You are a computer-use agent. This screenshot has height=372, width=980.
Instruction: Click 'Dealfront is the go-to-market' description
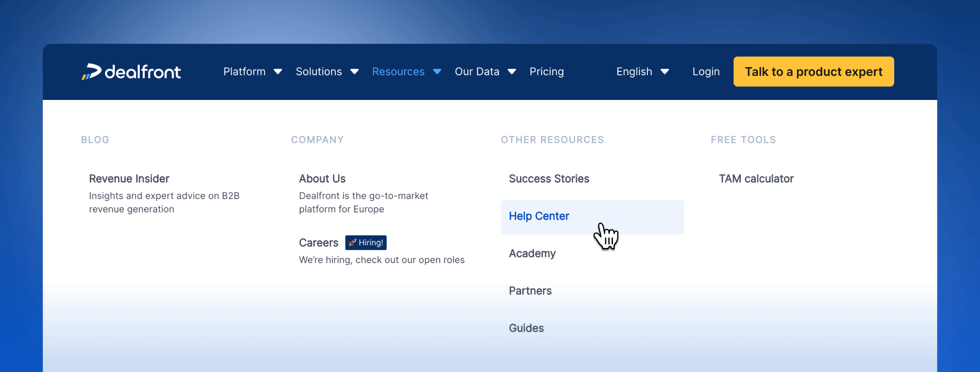[363, 196]
